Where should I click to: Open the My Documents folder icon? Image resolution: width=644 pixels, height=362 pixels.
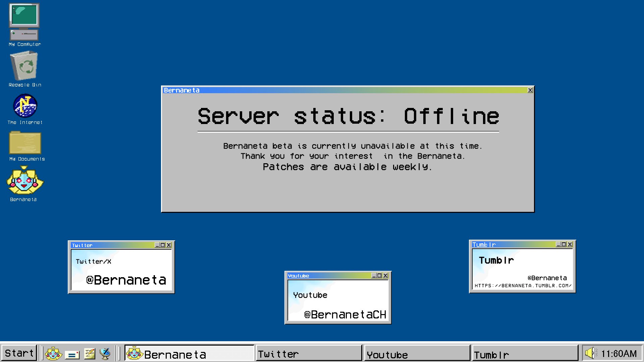[26, 146]
